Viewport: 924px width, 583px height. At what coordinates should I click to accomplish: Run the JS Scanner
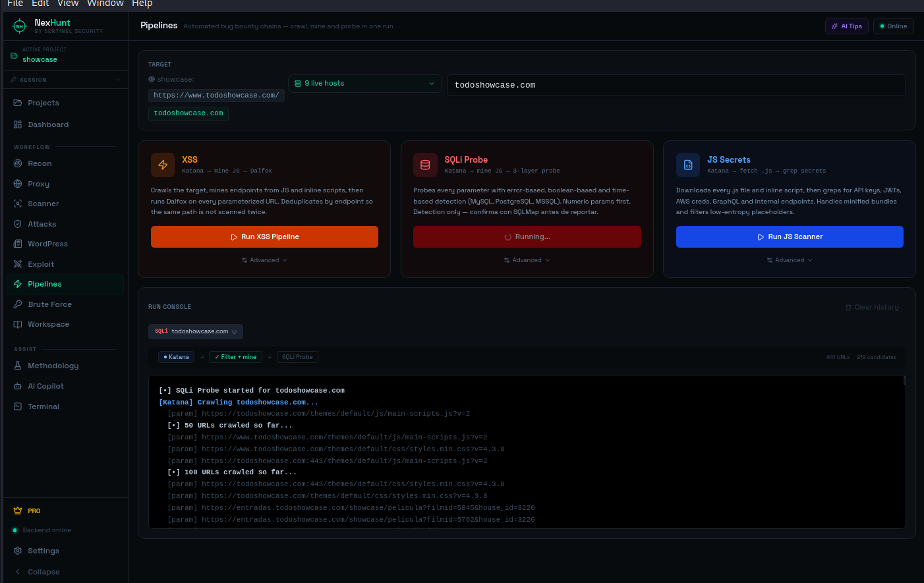point(790,237)
